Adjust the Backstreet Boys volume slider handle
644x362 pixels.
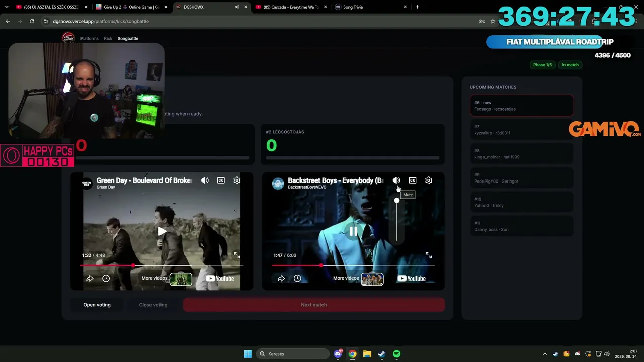397,201
